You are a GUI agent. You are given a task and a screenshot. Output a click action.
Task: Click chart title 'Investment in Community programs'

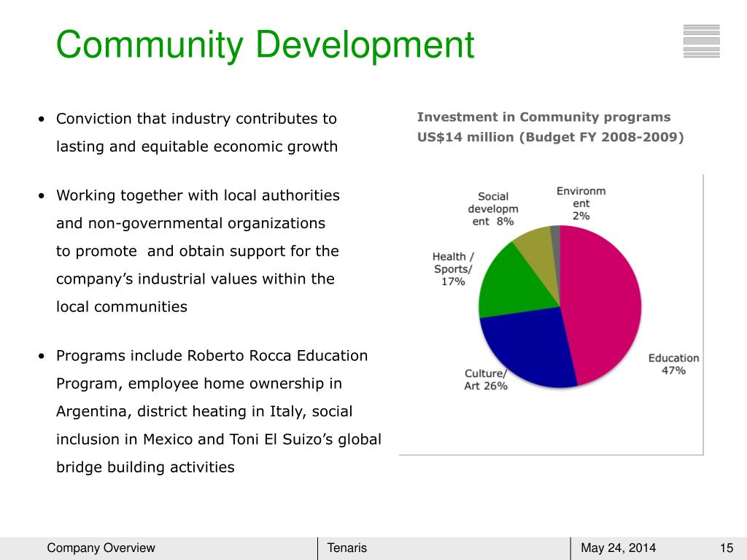point(543,117)
